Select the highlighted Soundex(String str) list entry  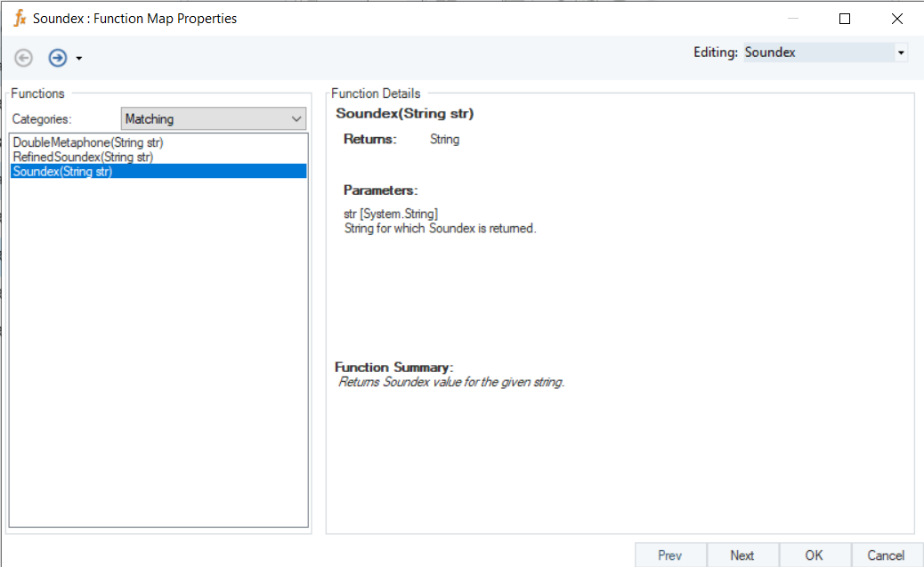click(62, 172)
